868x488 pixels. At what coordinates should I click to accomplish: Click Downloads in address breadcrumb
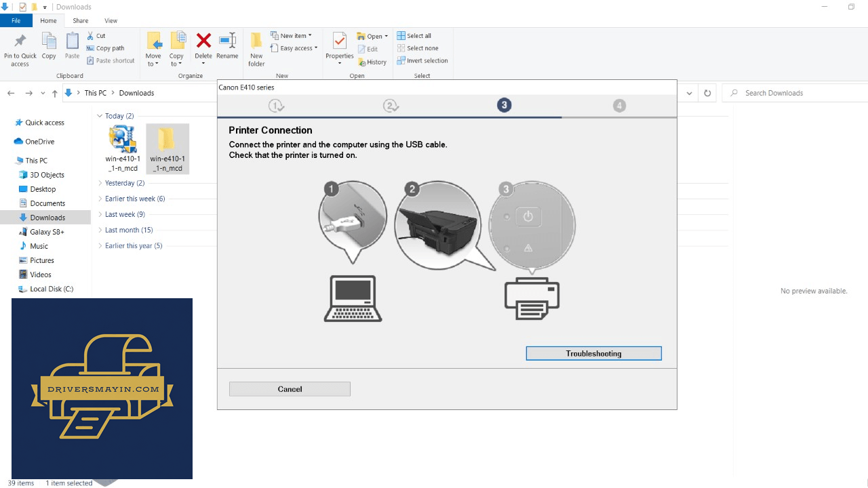[136, 93]
